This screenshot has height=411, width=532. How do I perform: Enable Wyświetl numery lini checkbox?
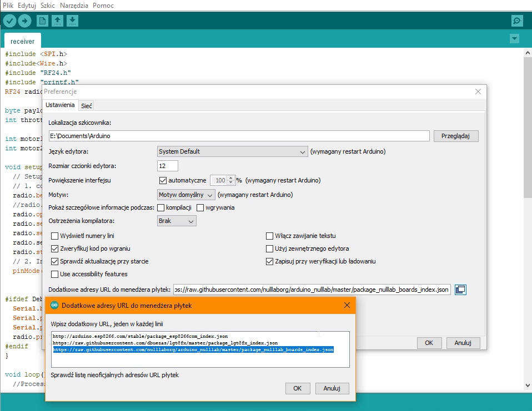[x=54, y=236]
